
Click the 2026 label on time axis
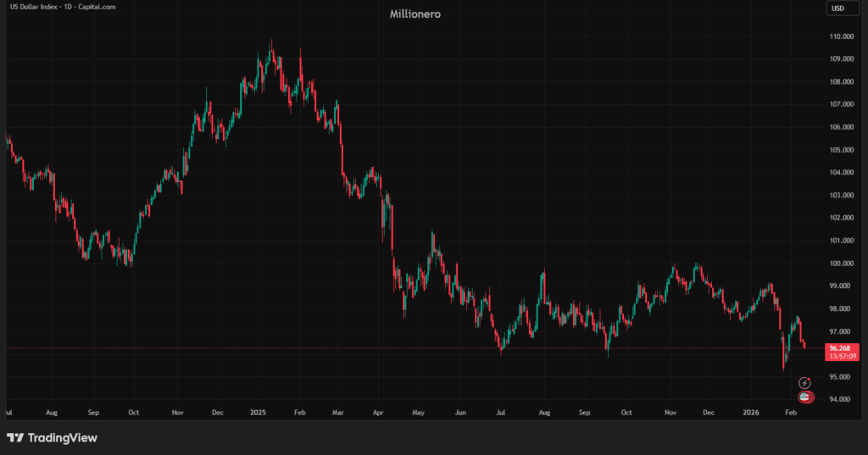tap(751, 412)
